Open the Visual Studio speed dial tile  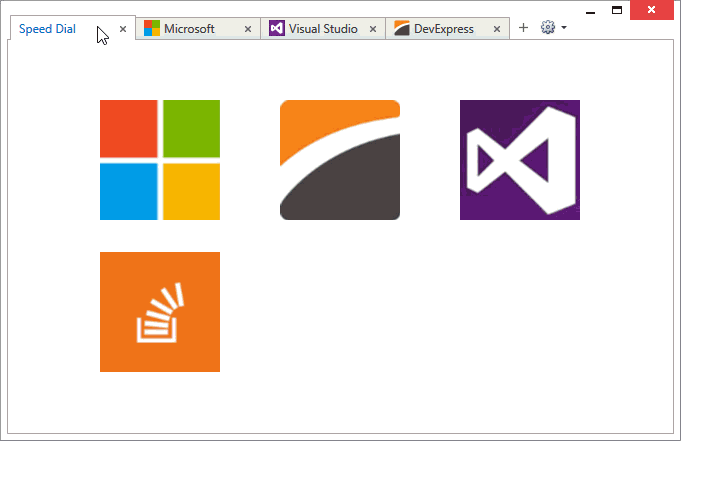(520, 160)
